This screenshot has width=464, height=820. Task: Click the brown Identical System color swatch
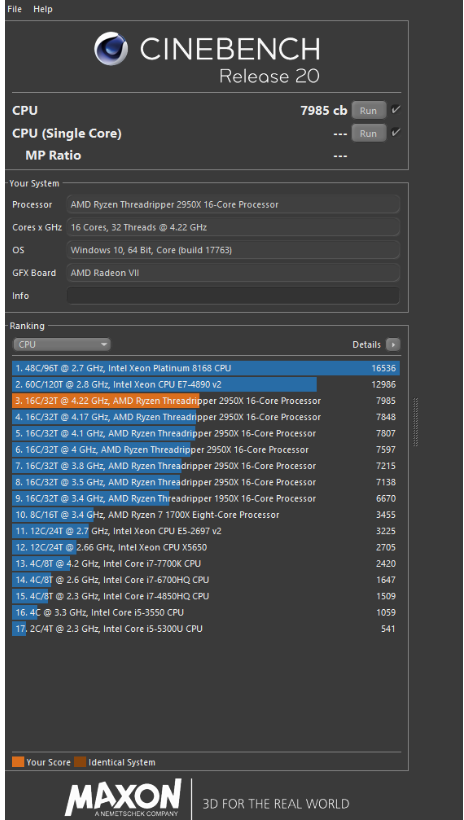coord(80,762)
